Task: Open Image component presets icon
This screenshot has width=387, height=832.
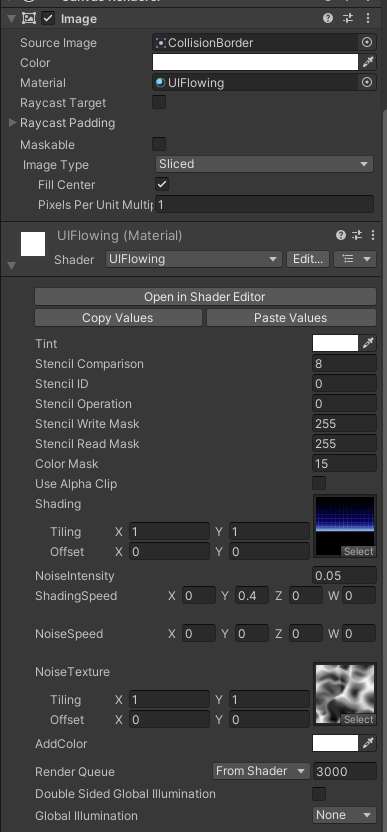Action: pyautogui.click(x=348, y=19)
